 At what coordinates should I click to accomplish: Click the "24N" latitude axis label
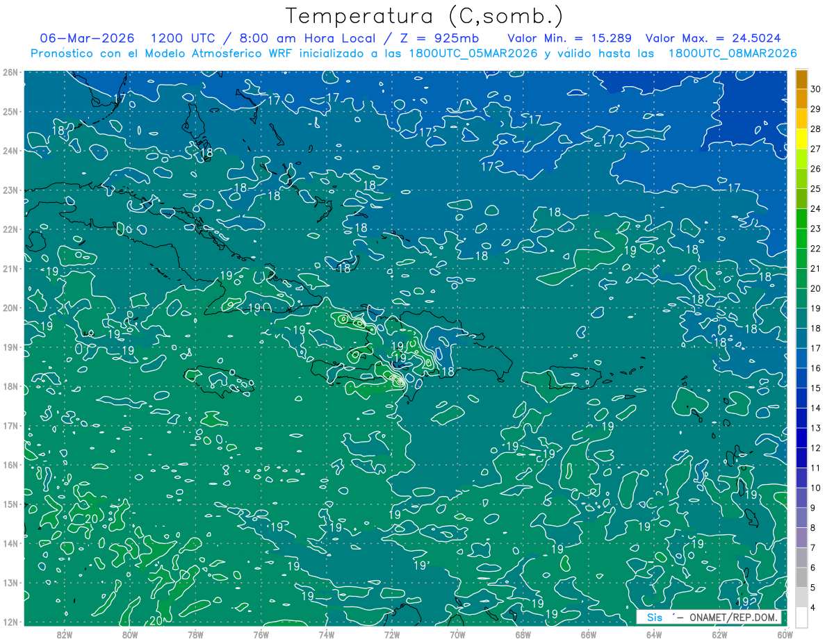coord(10,151)
